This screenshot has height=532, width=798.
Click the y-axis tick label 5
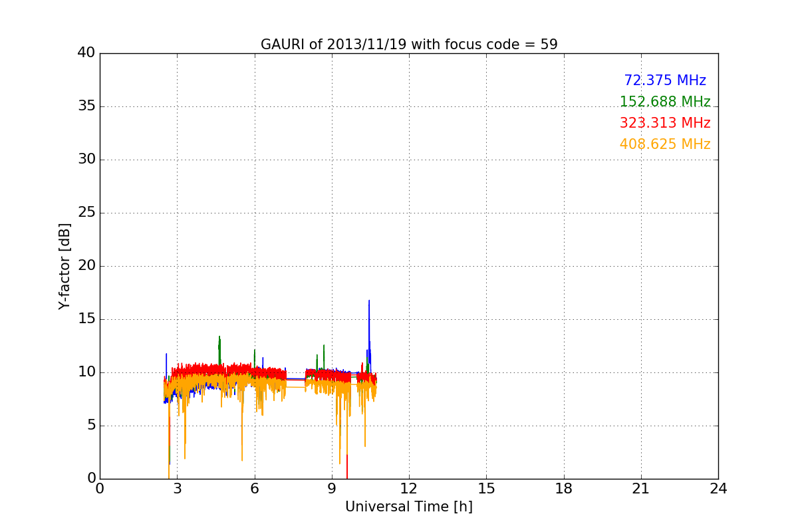91,426
